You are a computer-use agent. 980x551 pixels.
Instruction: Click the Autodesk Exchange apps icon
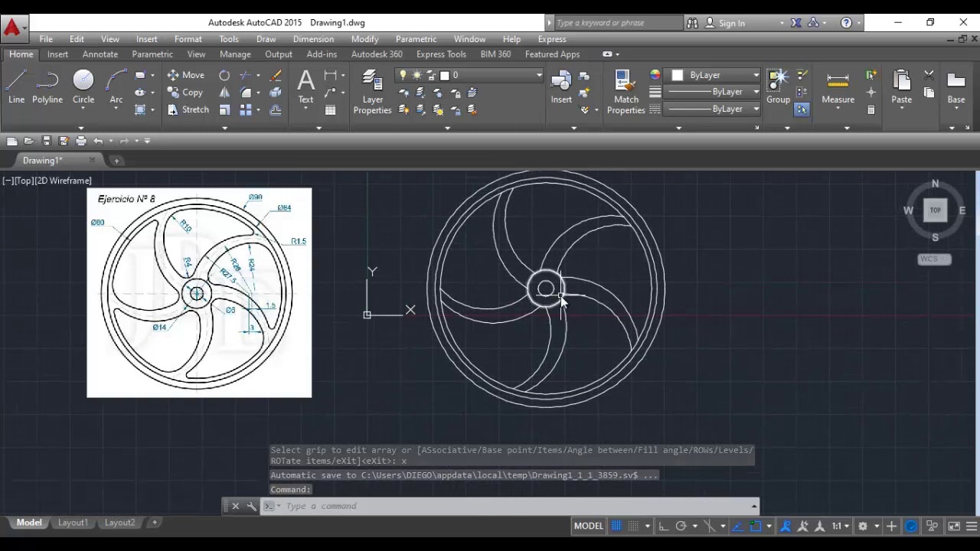point(795,23)
